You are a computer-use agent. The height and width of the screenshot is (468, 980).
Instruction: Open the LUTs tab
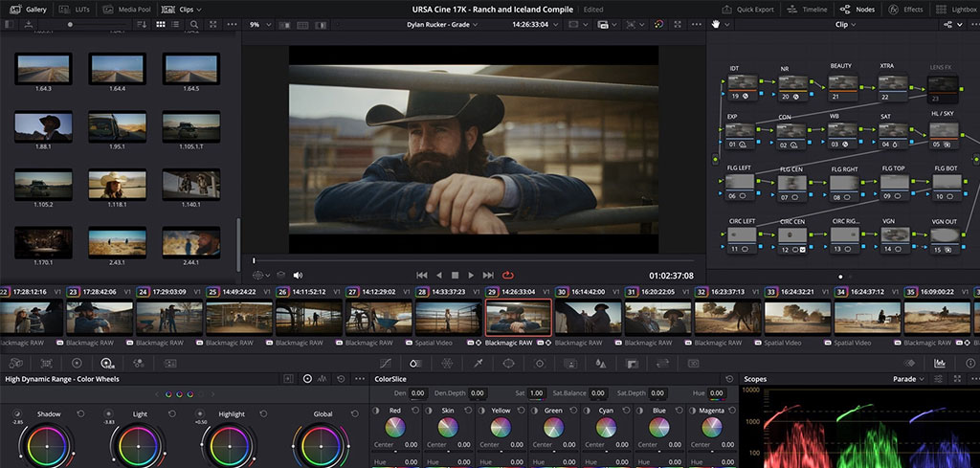(75, 10)
